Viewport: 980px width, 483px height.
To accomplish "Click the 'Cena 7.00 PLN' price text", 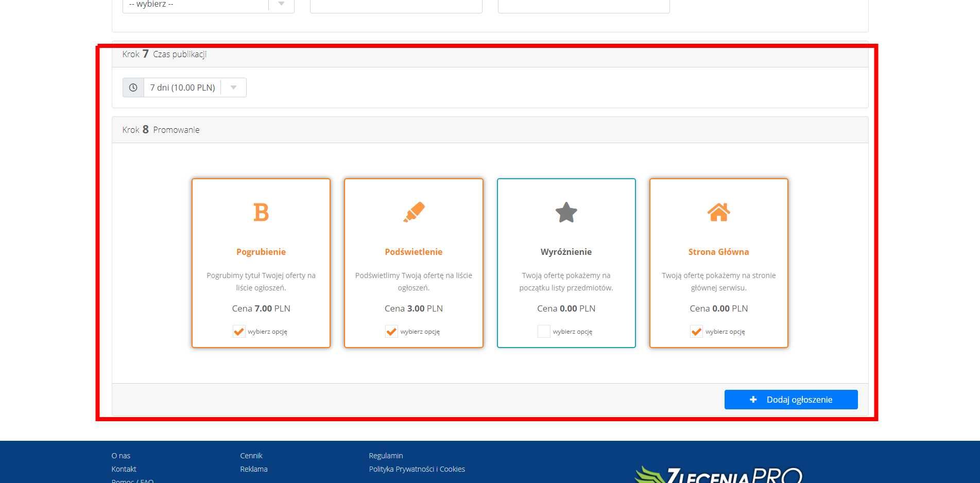I will pos(261,308).
